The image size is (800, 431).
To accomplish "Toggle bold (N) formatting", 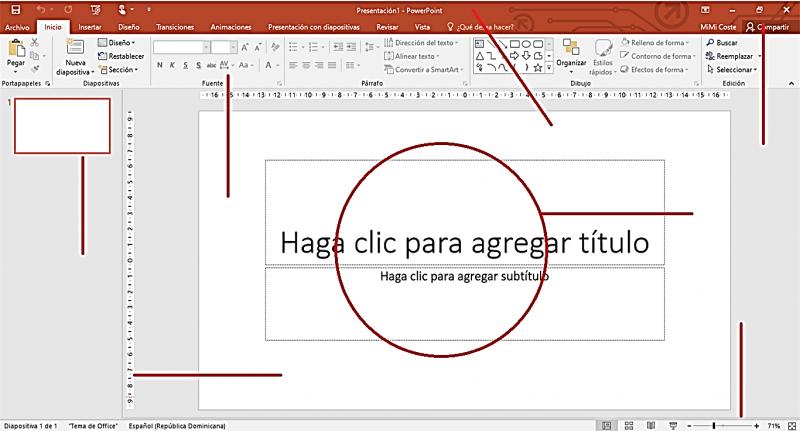I will point(160,65).
